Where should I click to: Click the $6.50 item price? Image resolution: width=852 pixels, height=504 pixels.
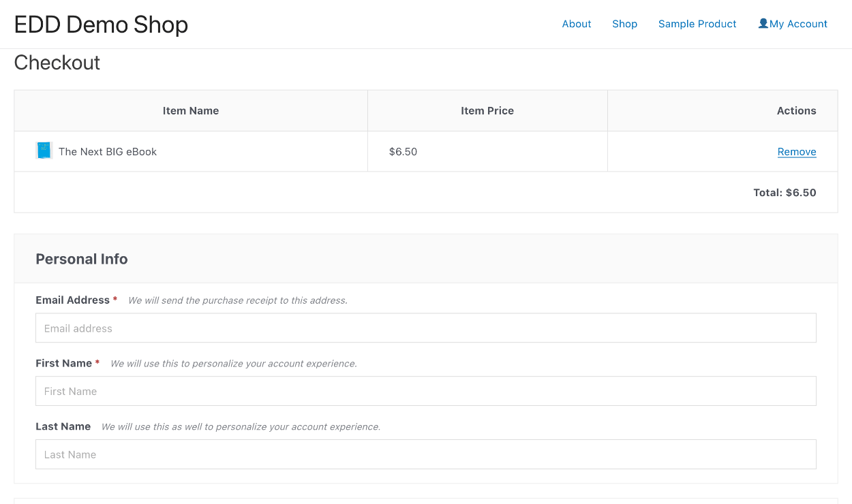[x=402, y=151]
